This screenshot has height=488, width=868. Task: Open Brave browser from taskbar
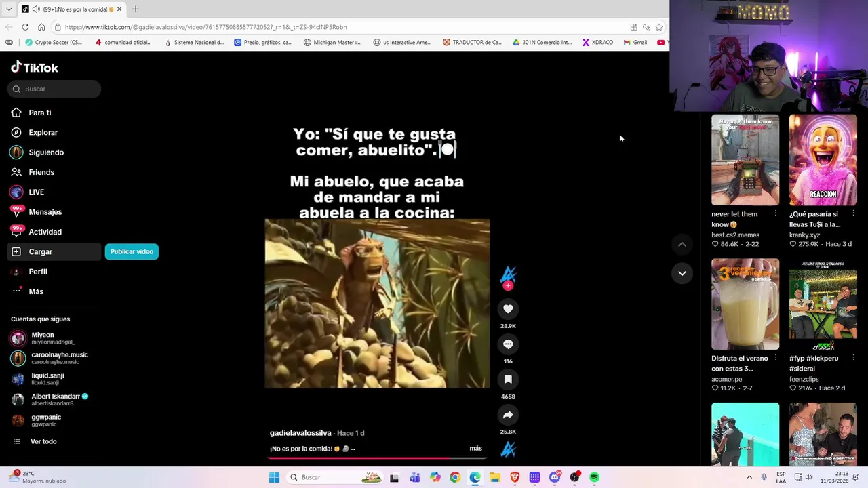(515, 477)
